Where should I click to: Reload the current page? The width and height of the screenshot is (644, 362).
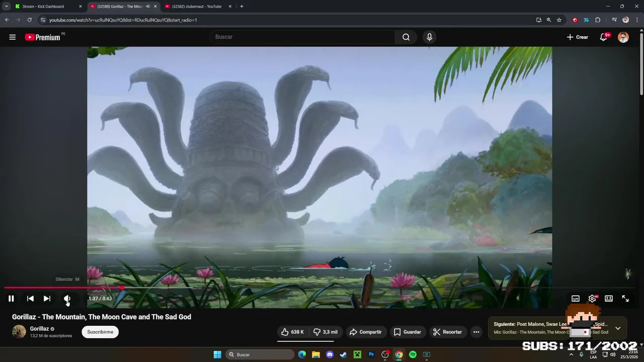tap(29, 20)
